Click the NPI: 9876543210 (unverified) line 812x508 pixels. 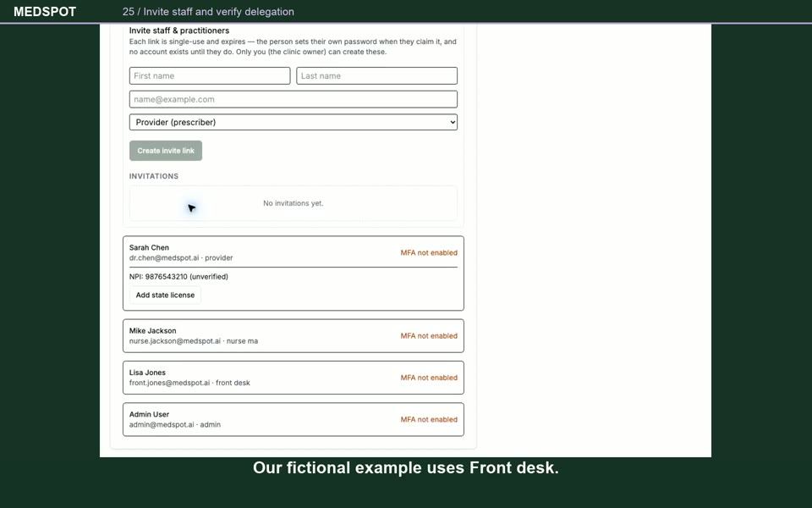click(178, 276)
